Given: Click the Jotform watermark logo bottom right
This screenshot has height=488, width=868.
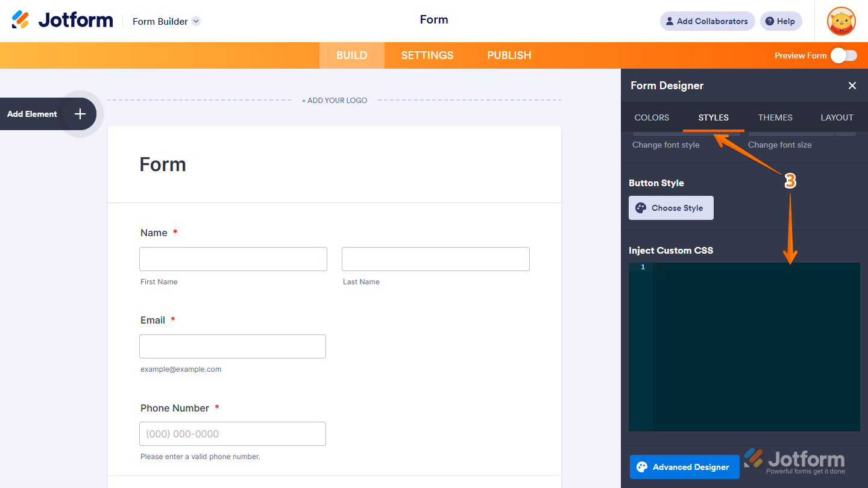Looking at the screenshot, I should point(796,460).
